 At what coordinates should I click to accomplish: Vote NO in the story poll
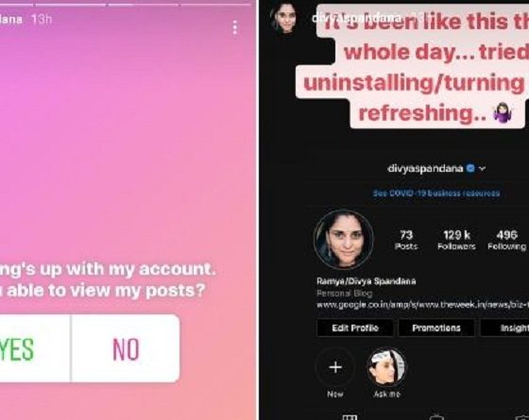click(x=126, y=348)
